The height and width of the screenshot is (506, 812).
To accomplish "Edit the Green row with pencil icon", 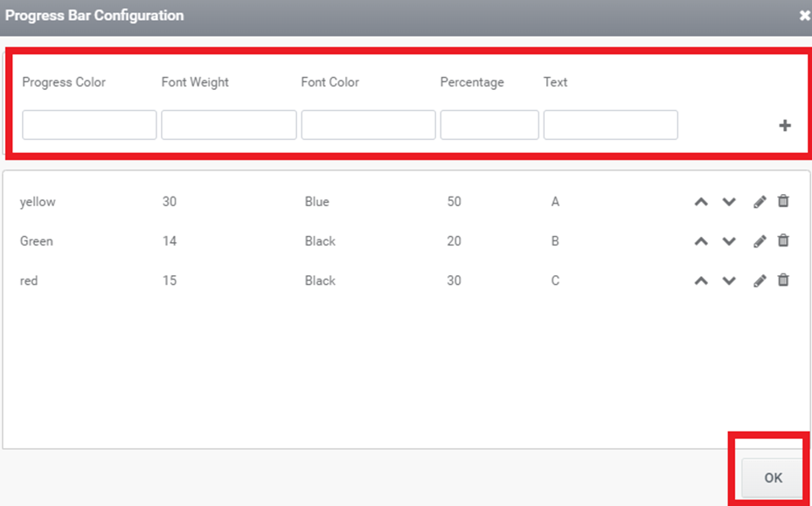I will pos(760,241).
